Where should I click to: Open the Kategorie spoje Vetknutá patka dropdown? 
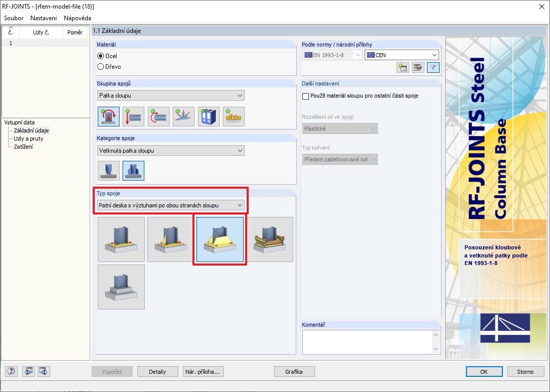tap(171, 151)
